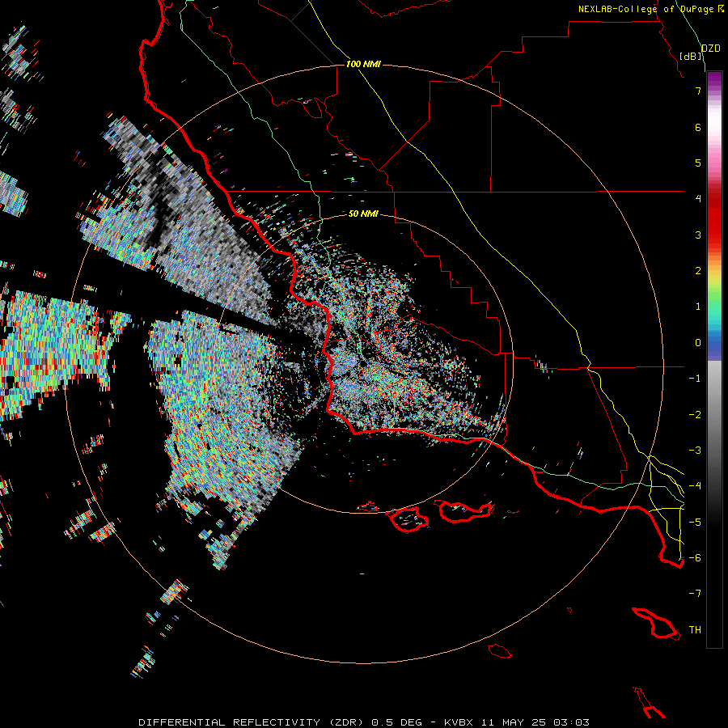Select the 6 value on the color scale

[698, 127]
